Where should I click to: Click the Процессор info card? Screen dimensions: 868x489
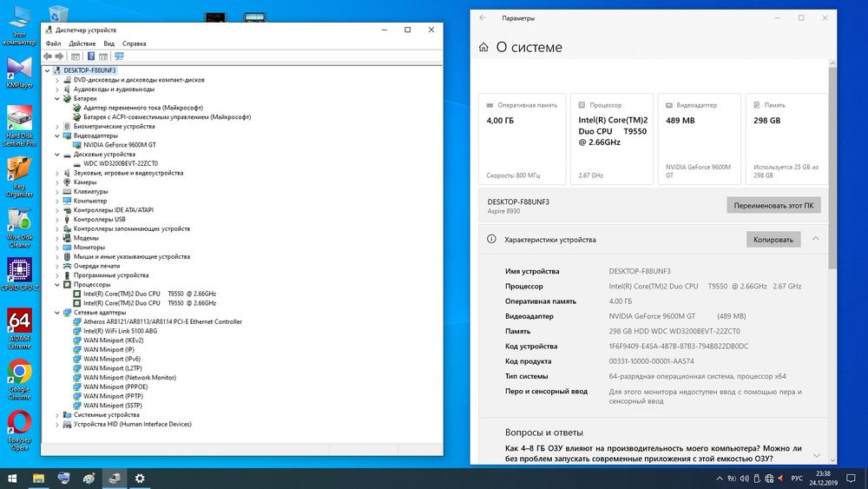tap(612, 139)
